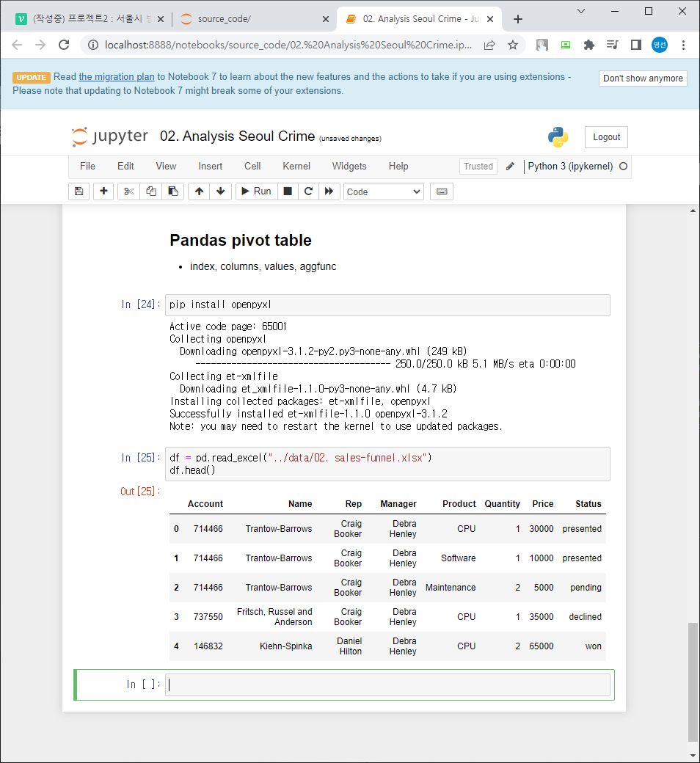Screen dimensions: 700x763
Task: Click the Python 3 (ipykernel) kernel name
Action: click(571, 167)
